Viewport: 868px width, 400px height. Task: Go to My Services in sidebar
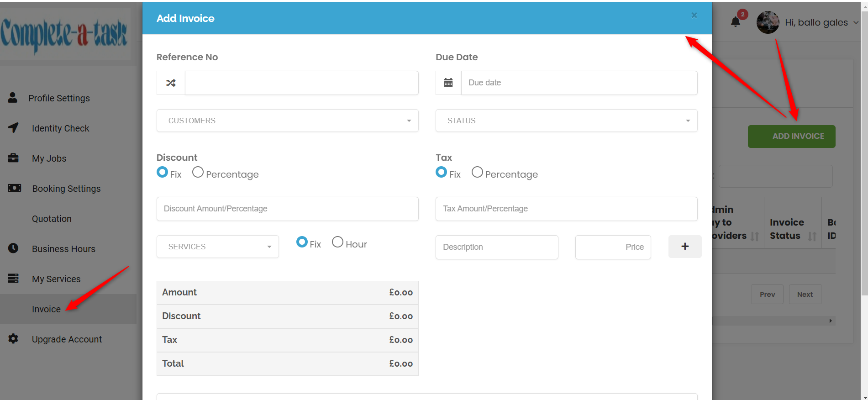pos(56,279)
